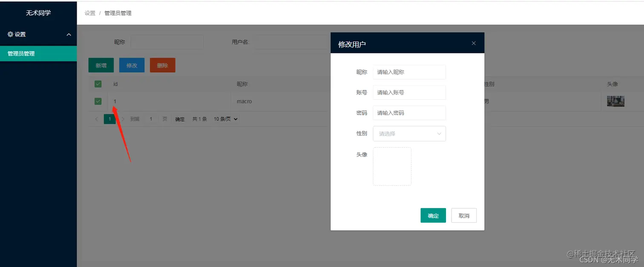Open the 请选择 gender dropdown in dialog

click(x=409, y=133)
